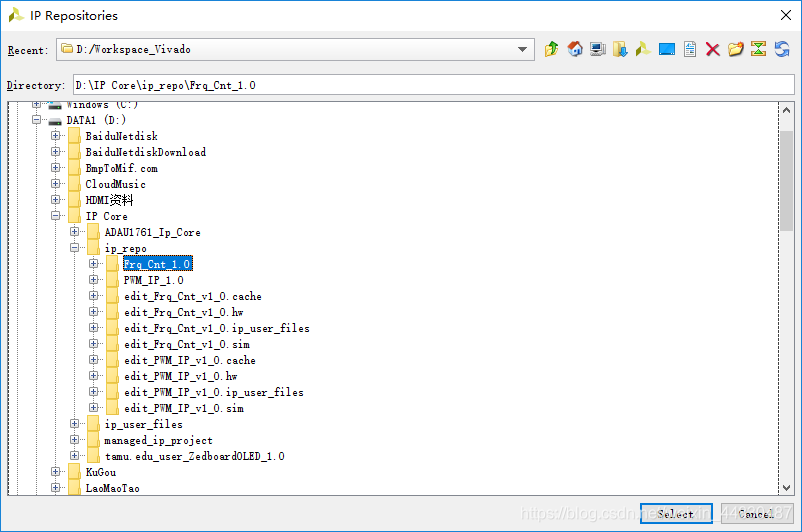802x532 pixels.
Task: Expand the Frq_Cnt_1.0 folder
Action: [x=94, y=264]
